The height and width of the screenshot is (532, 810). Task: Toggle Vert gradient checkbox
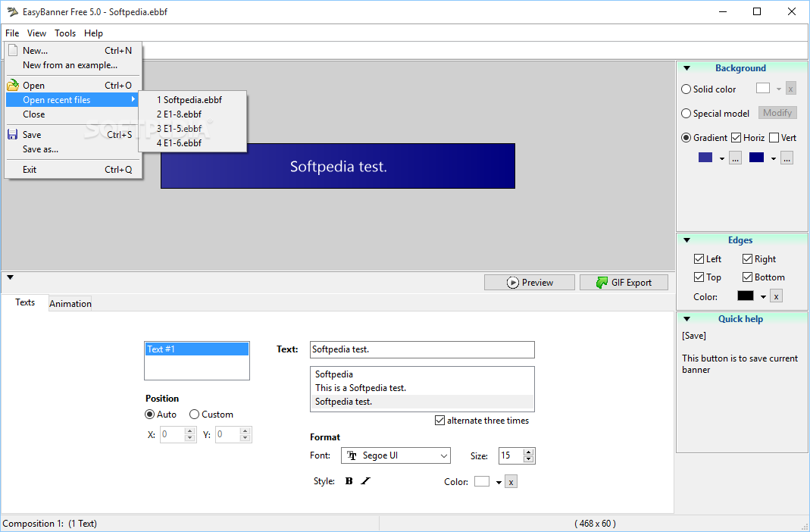774,138
